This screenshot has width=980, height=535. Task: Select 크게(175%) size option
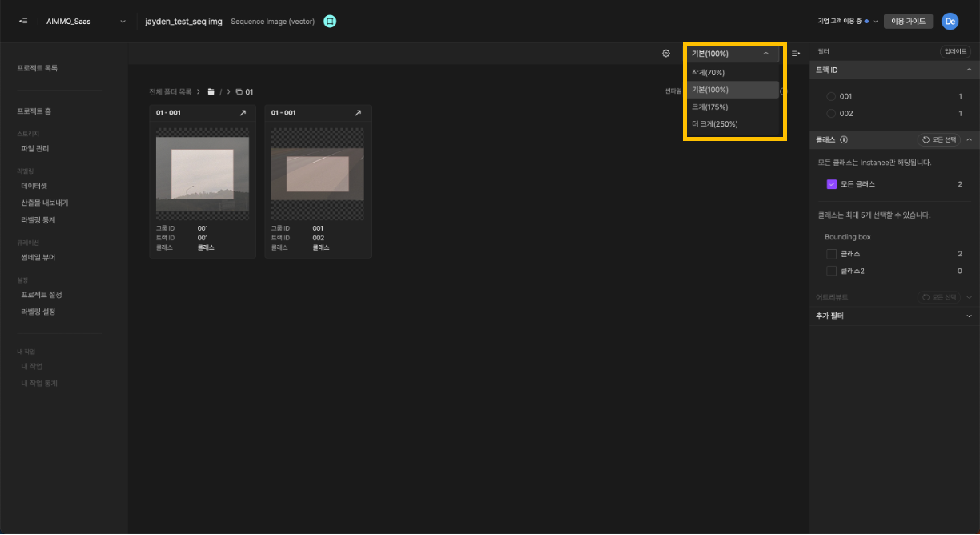coord(733,107)
